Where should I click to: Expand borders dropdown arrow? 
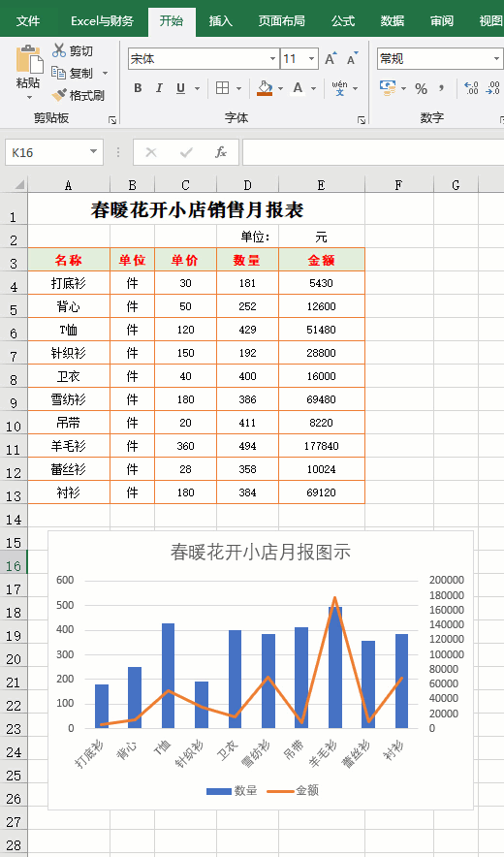[x=238, y=88]
